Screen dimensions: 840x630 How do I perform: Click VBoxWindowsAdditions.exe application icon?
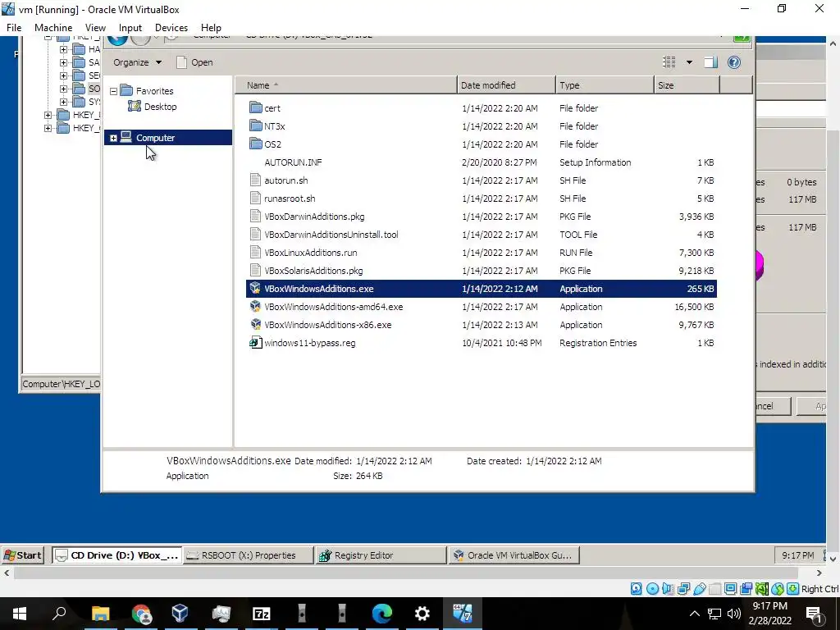click(x=256, y=289)
